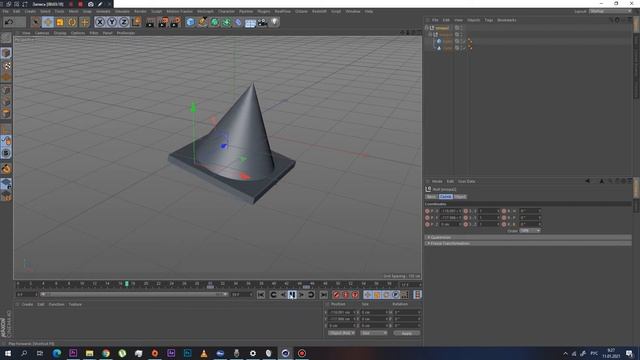This screenshot has height=360, width=640.
Task: Open Edit Render Settings icon
Action: [x=175, y=22]
